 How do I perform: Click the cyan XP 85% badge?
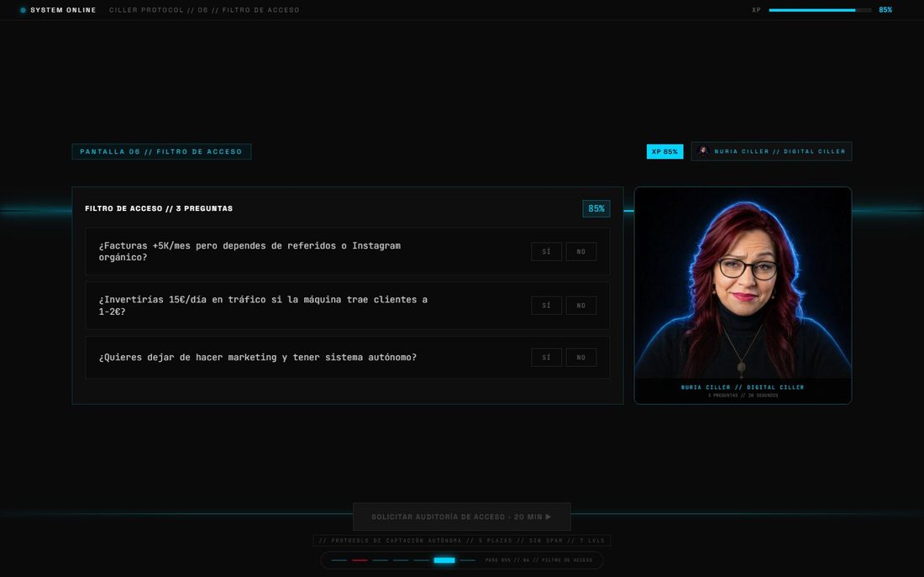[x=664, y=151]
